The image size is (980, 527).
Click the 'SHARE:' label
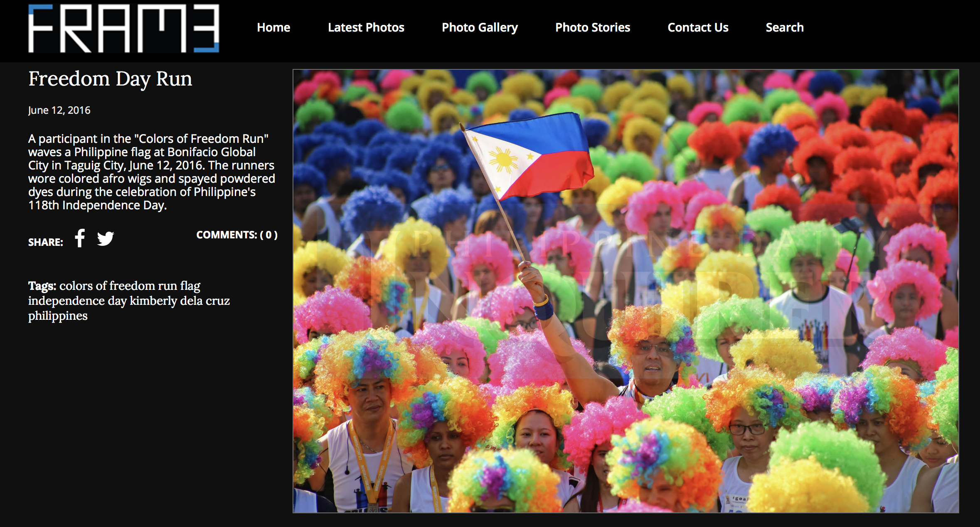pos(46,242)
